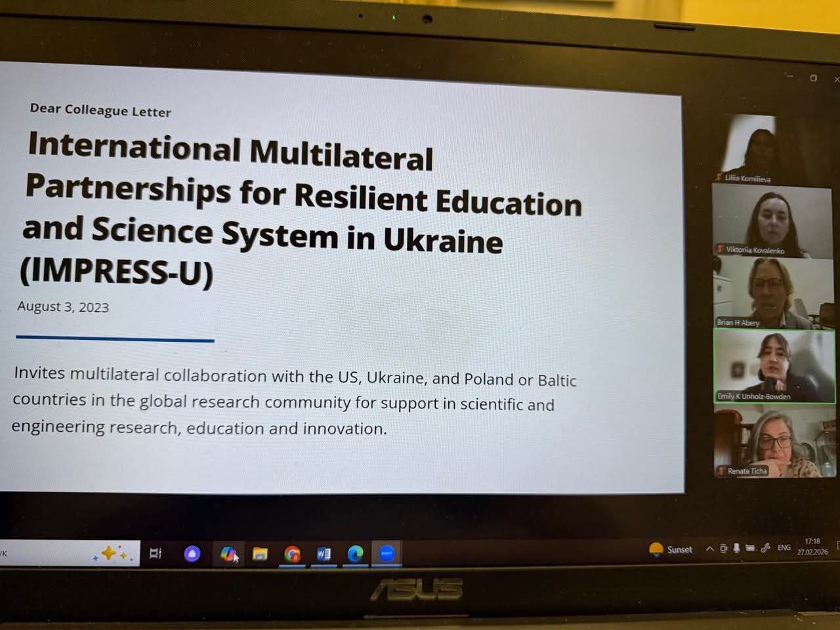Viewport: 840px width, 630px height.
Task: Click the taskbar search box
Action: 46,553
